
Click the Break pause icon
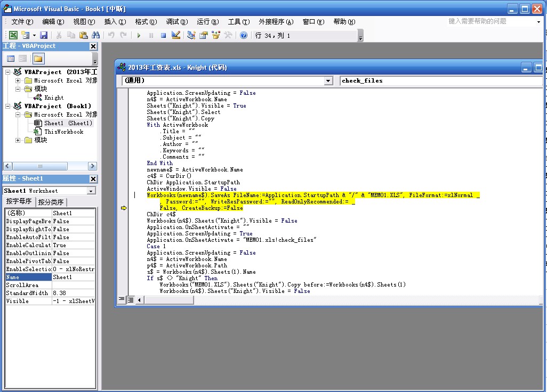click(x=151, y=35)
